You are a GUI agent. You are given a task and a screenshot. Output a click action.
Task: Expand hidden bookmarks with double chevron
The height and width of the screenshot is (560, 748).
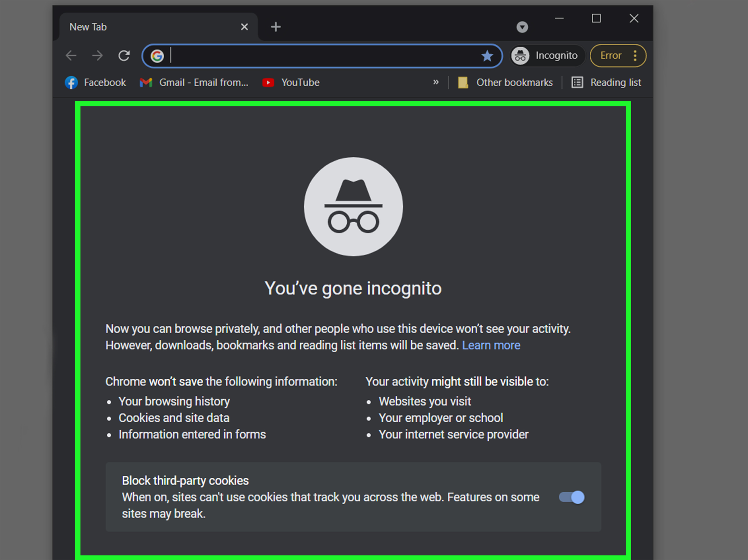436,82
